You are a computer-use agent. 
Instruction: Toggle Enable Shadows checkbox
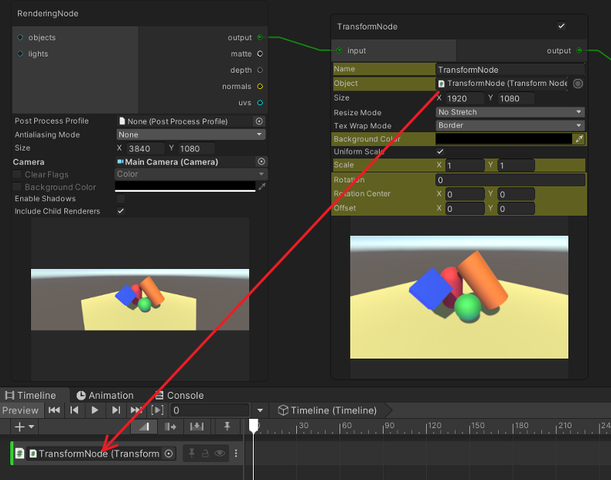point(121,199)
